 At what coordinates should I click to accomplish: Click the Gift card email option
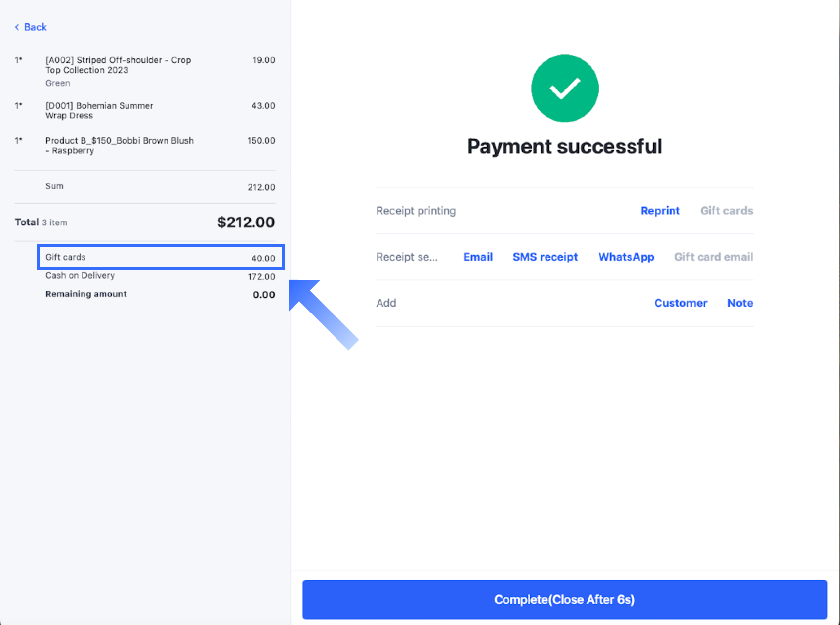(x=714, y=257)
